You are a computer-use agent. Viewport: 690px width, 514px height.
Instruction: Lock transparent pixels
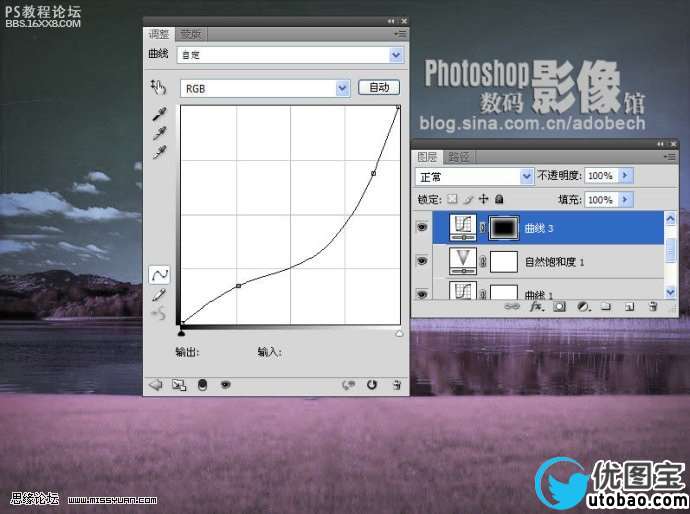[x=452, y=199]
